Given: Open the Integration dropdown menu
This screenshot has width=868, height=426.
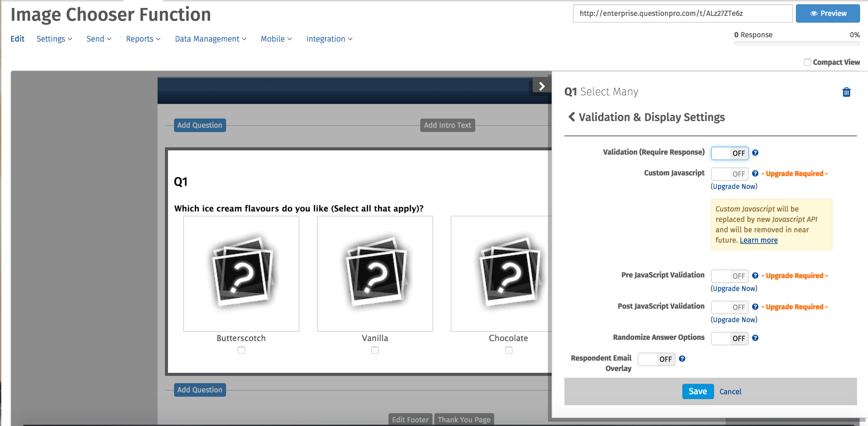Looking at the screenshot, I should 329,39.
